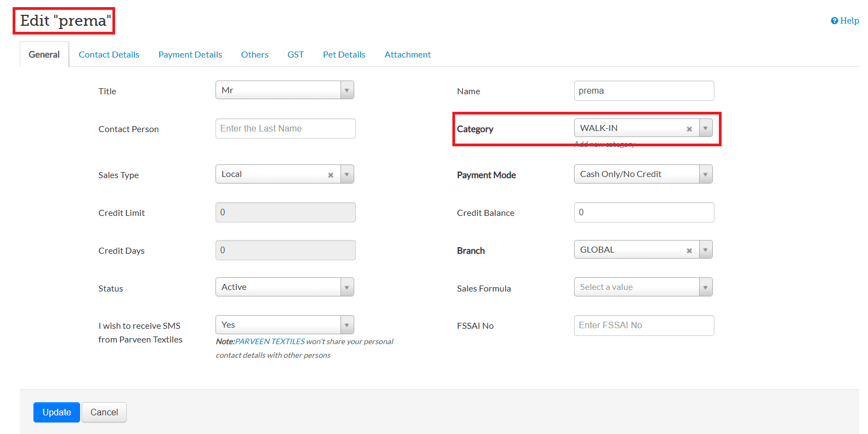Expand the Branch dropdown arrow
868x434 pixels.
(706, 250)
